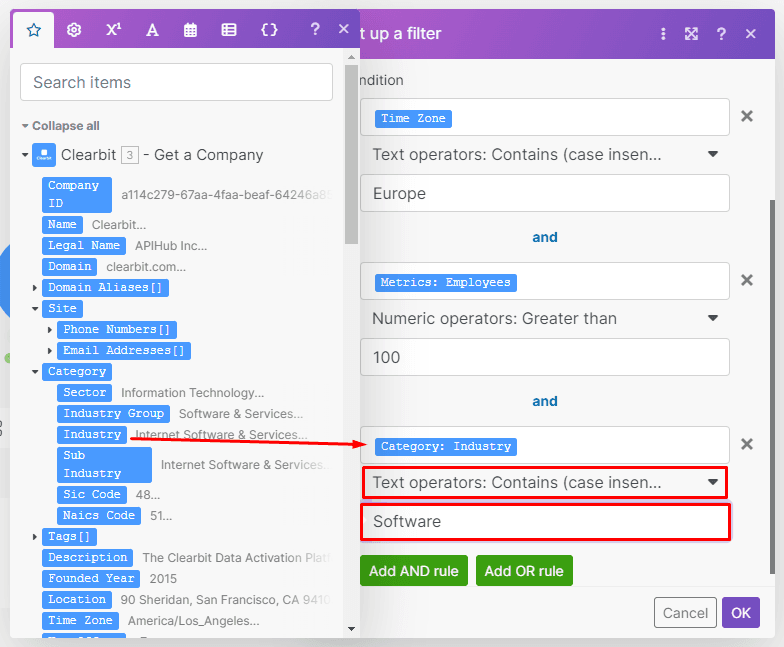Image resolution: width=784 pixels, height=647 pixels.
Task: Click the help icon in the filter header
Action: pyautogui.click(x=721, y=34)
